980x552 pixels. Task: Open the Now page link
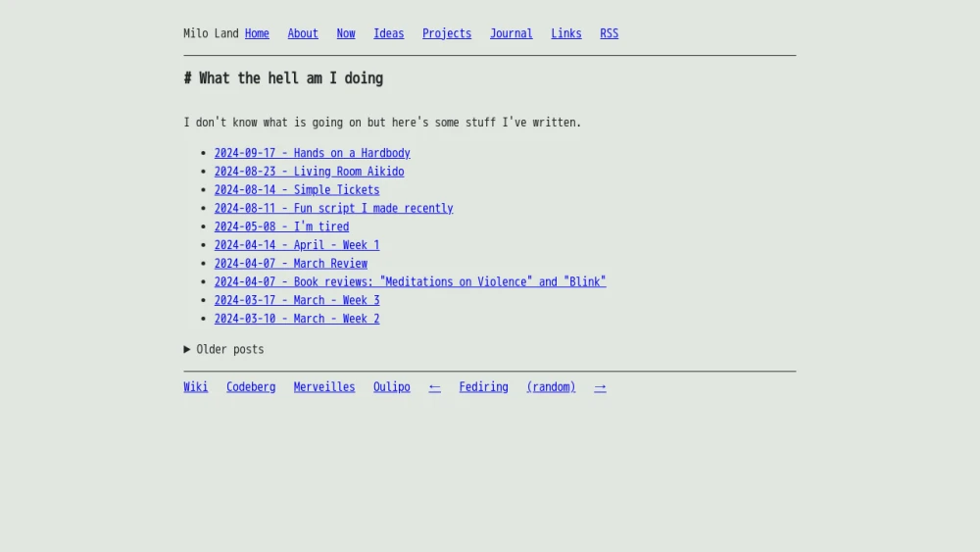(346, 33)
